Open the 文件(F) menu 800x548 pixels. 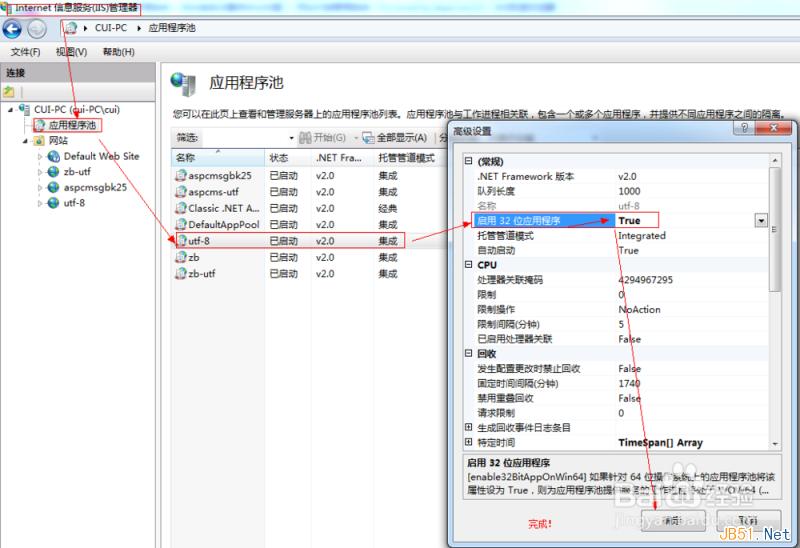point(25,52)
